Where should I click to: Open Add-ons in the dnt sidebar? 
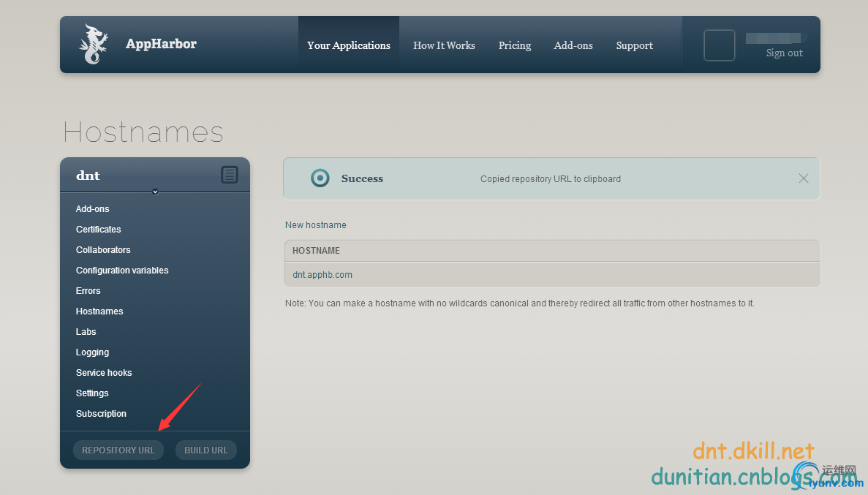92,208
